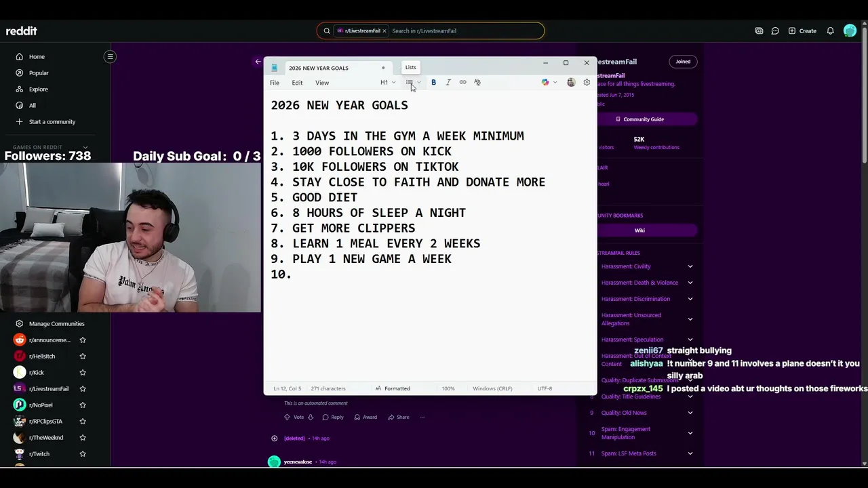
Task: Open the File menu in Notepad
Action: pos(275,83)
